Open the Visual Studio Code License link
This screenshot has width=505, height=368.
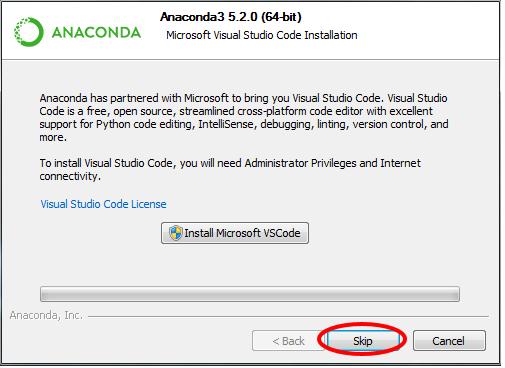click(x=103, y=204)
